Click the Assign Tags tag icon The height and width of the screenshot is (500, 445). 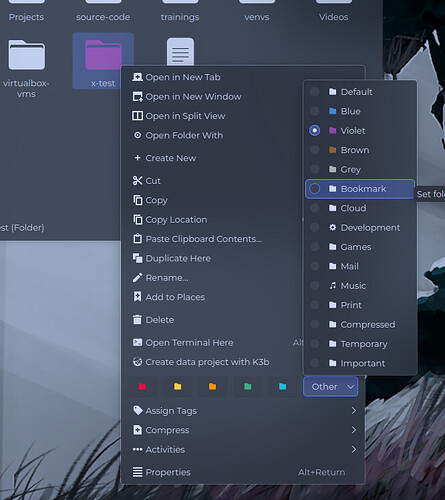[137, 410]
